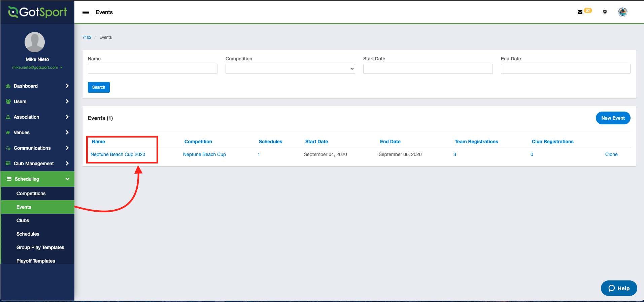The width and height of the screenshot is (644, 302).
Task: Click the Search button
Action: click(x=99, y=87)
